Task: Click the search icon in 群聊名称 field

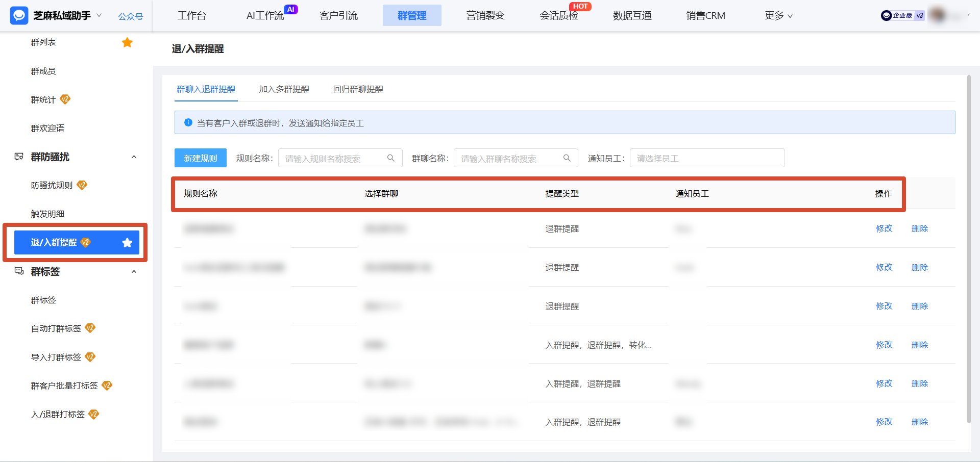Action: tap(567, 158)
